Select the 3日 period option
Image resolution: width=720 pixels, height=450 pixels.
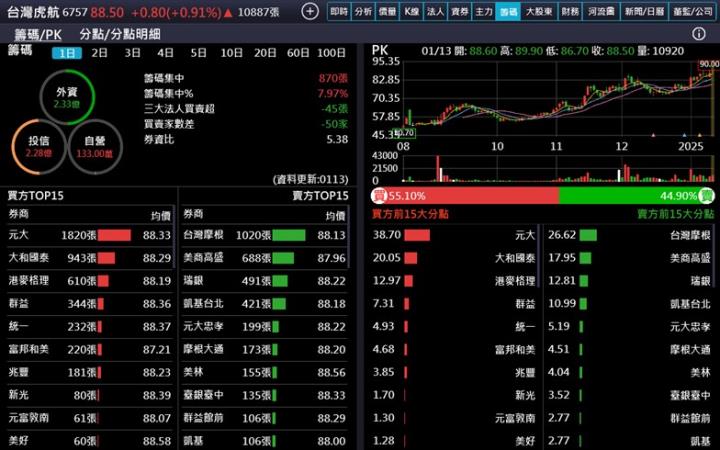[133, 53]
